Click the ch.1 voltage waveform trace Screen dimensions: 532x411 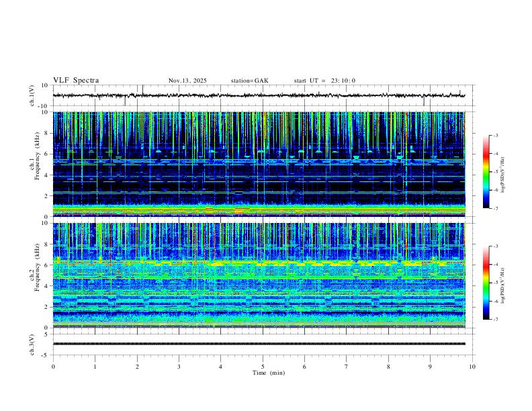click(x=259, y=95)
